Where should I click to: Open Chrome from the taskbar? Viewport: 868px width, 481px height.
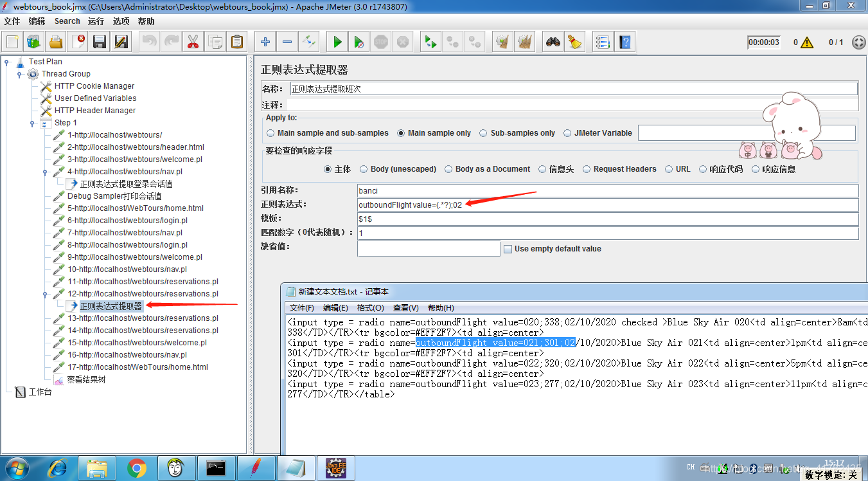pyautogui.click(x=136, y=469)
